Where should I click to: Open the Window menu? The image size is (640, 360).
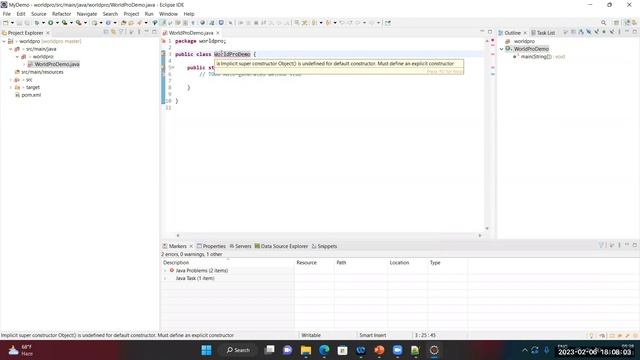tap(168, 14)
